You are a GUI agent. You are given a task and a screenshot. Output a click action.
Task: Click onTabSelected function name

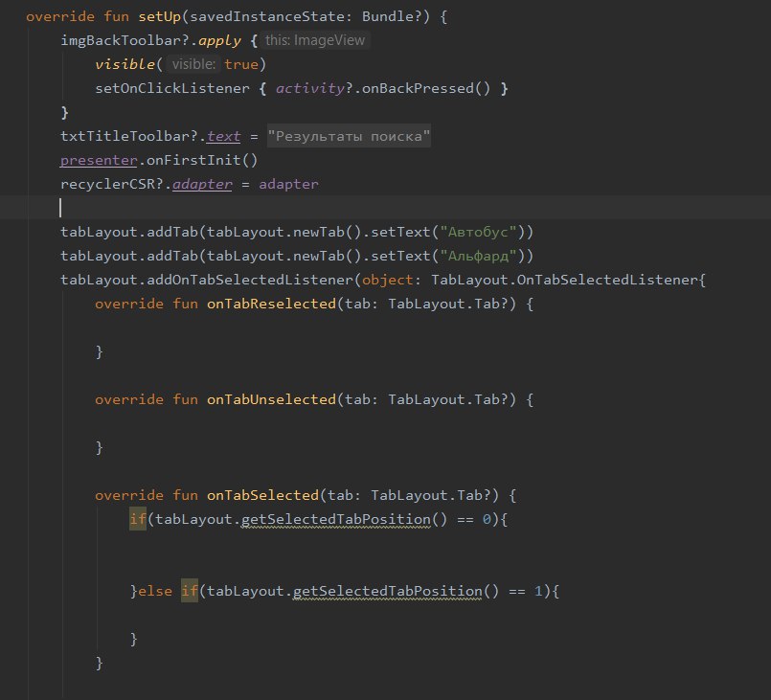pos(262,495)
